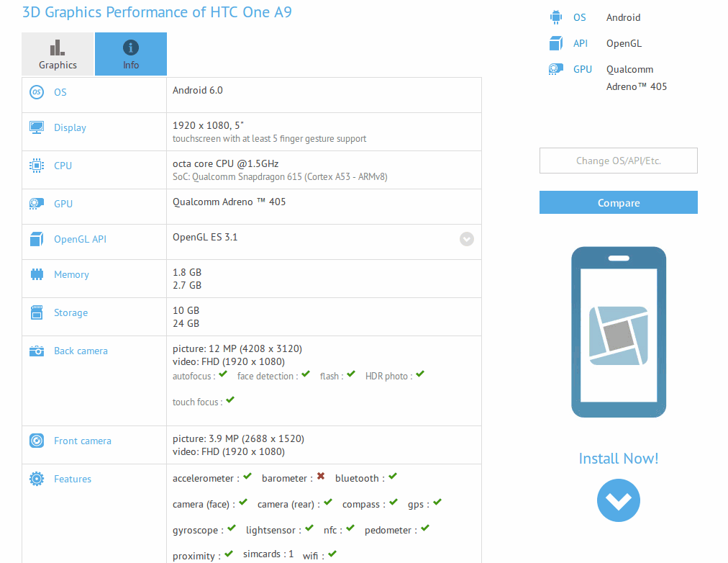
Task: Click the Qualcomm Snapdragon 615 SoC text
Action: coord(280,176)
